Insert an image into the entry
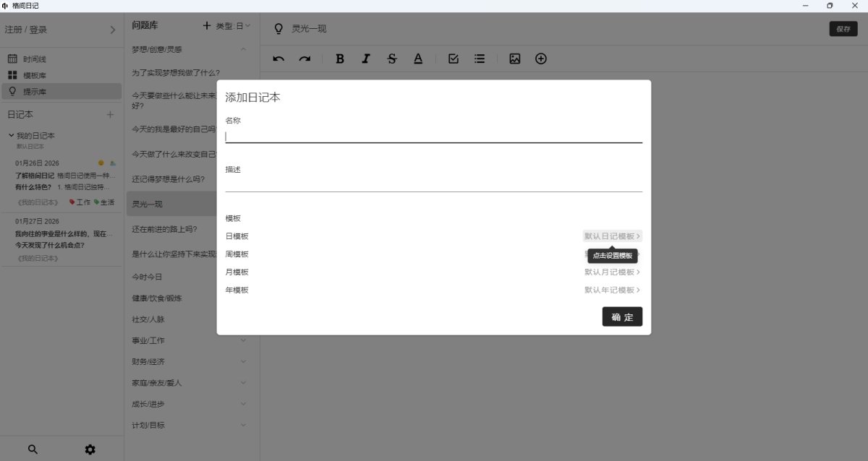 pos(514,59)
